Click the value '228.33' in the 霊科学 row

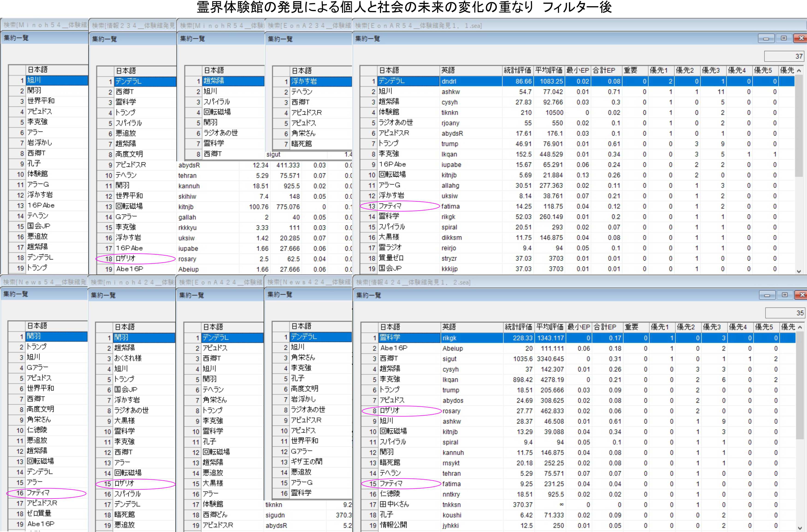pyautogui.click(x=523, y=338)
